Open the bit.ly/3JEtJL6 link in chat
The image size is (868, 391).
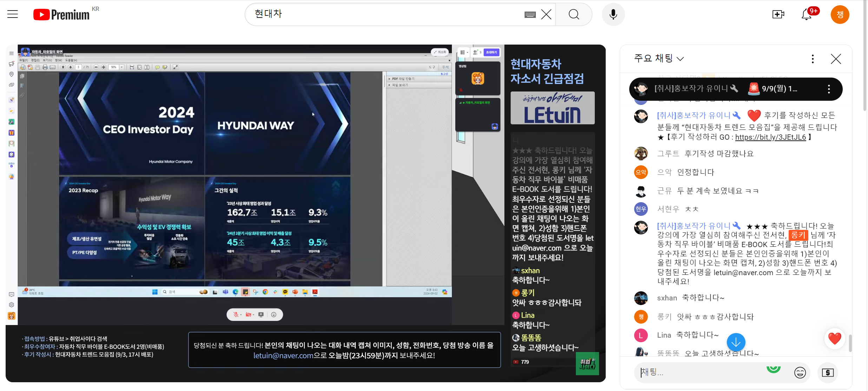coord(770,137)
